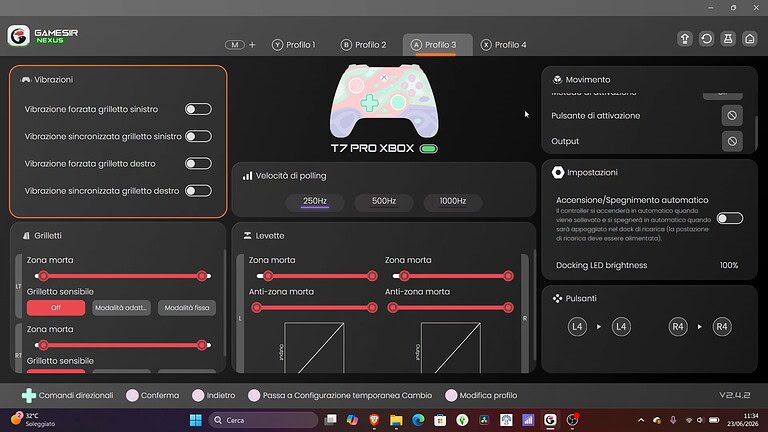Screen dimensions: 768x432
Task: Toggle Vibrazione sincronizzata grilletto destro
Action: coord(198,191)
